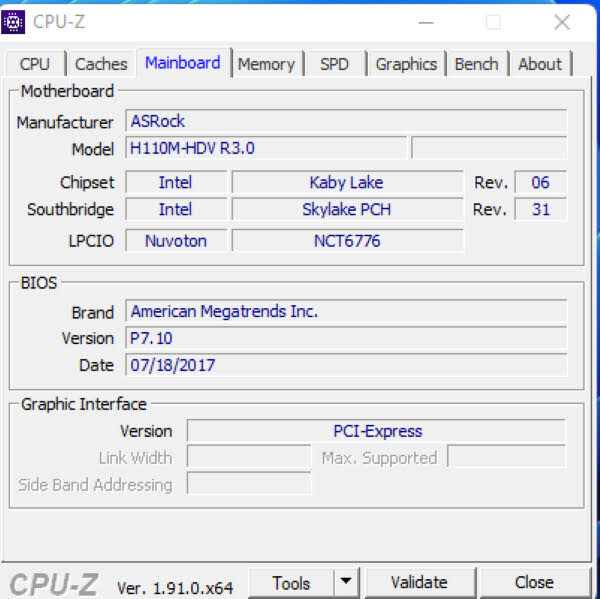This screenshot has width=600, height=599.
Task: Click the chipset revision 06 value
Action: [541, 182]
